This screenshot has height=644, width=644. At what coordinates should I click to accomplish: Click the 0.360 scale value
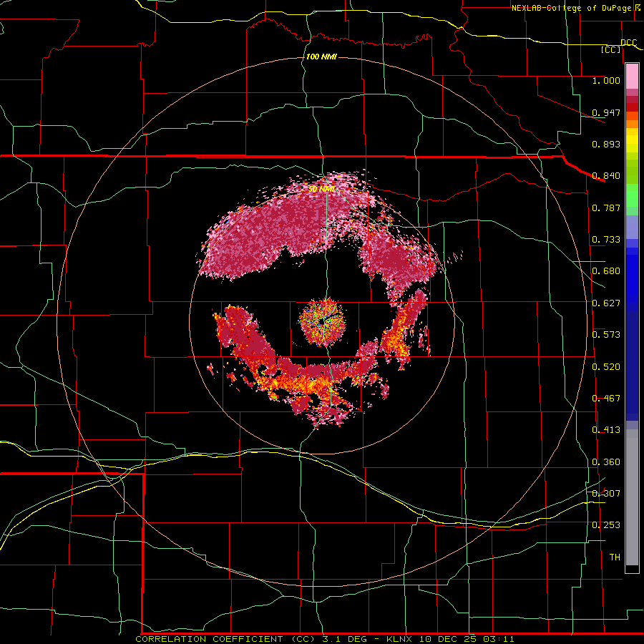606,462
